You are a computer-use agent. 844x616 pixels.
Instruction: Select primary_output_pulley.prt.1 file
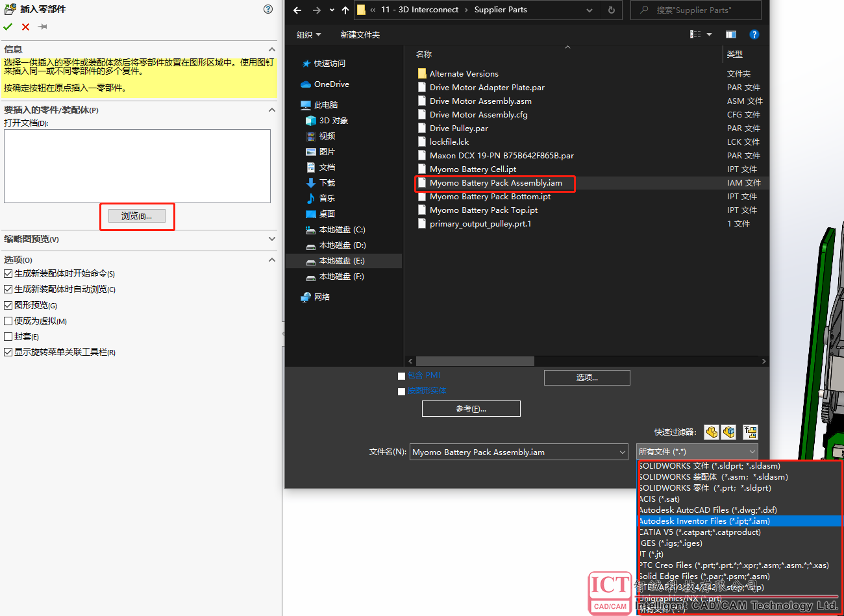480,224
